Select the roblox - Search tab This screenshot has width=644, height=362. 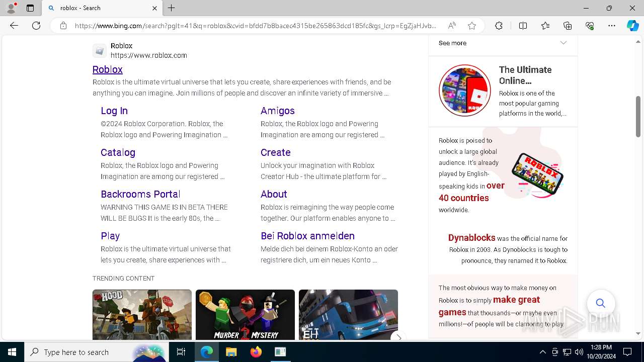click(x=102, y=8)
